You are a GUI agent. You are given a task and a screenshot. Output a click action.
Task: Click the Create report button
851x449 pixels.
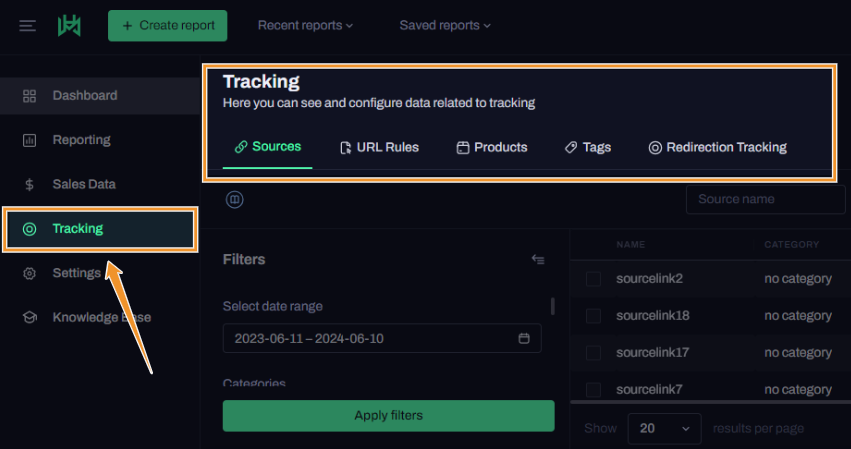[x=168, y=25]
